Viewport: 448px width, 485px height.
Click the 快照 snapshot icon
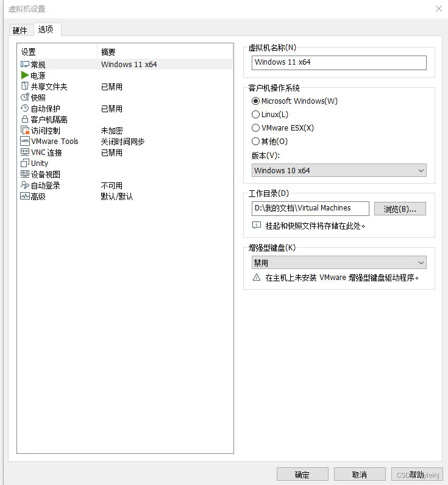coord(25,97)
